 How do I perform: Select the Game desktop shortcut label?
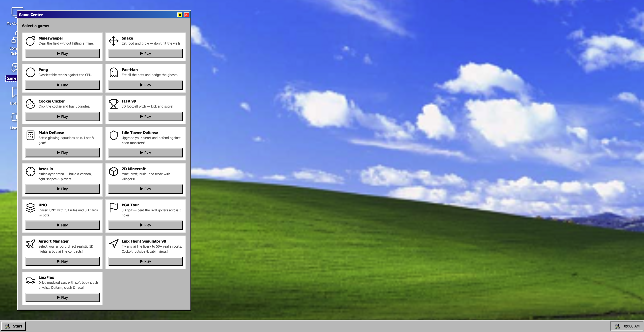(x=11, y=78)
